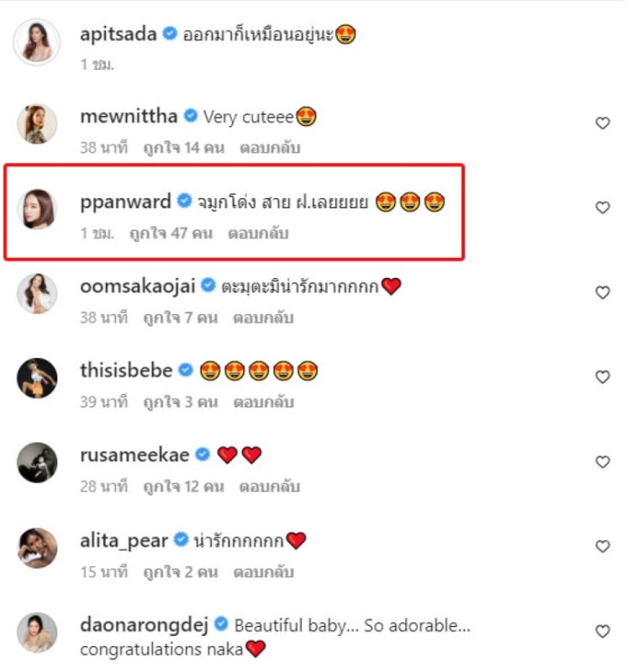Screen dimensions: 627x672
Task: Like the comment by mewnittha
Action: tap(602, 123)
